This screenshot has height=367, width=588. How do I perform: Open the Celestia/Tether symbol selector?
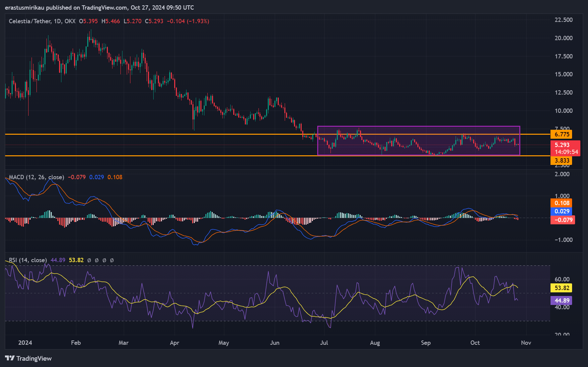click(x=30, y=21)
